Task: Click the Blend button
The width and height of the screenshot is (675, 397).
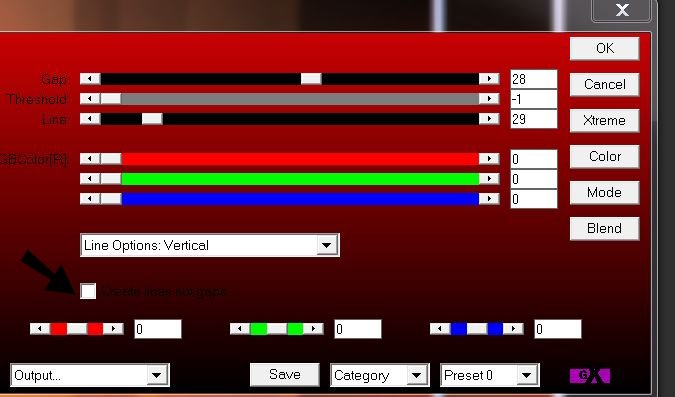Action: [604, 228]
